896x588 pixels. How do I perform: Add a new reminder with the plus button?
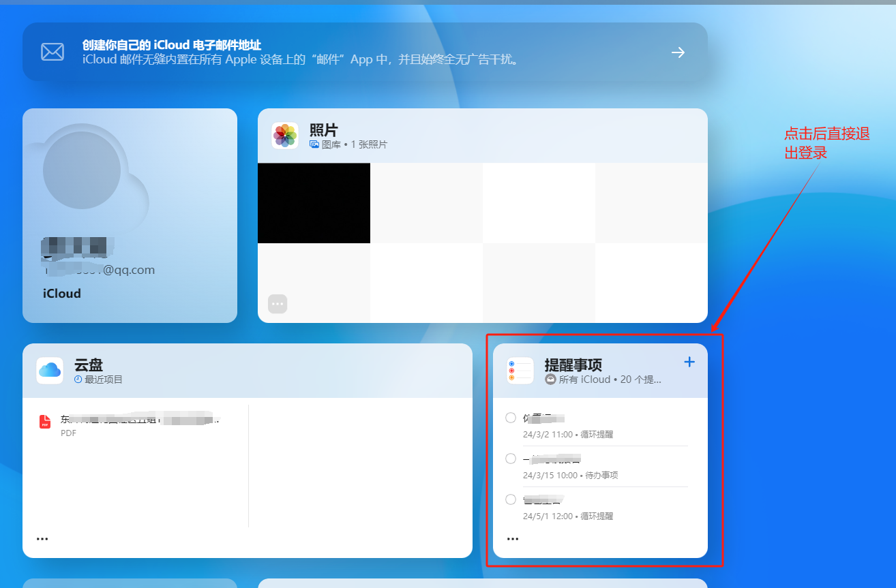click(x=689, y=362)
